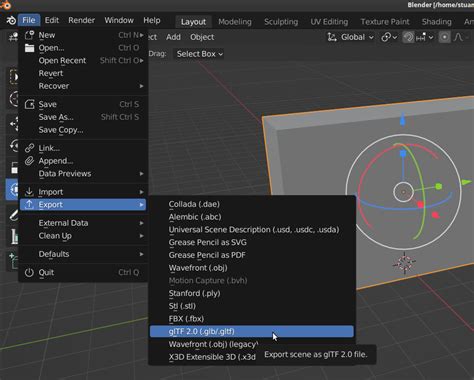Click the New file icon entry

29,35
